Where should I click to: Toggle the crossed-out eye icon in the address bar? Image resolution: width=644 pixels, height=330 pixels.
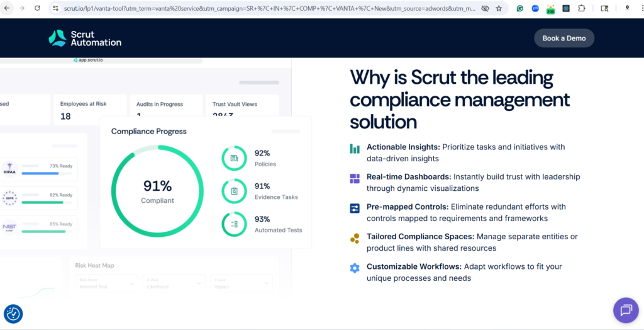(x=485, y=9)
